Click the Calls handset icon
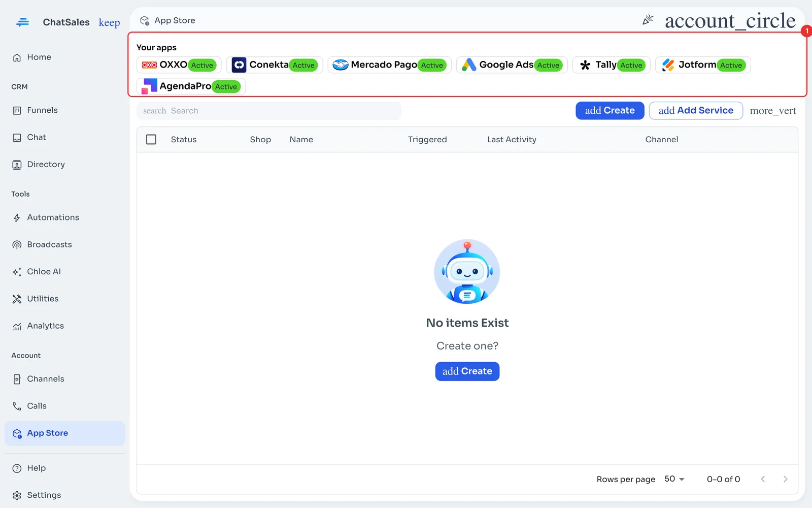The height and width of the screenshot is (508, 812). click(x=17, y=406)
